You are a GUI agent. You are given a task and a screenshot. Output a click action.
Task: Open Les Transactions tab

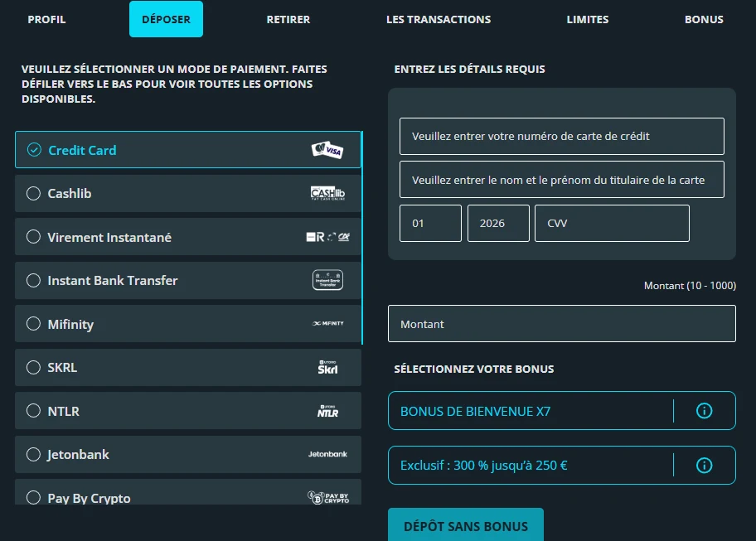[439, 19]
